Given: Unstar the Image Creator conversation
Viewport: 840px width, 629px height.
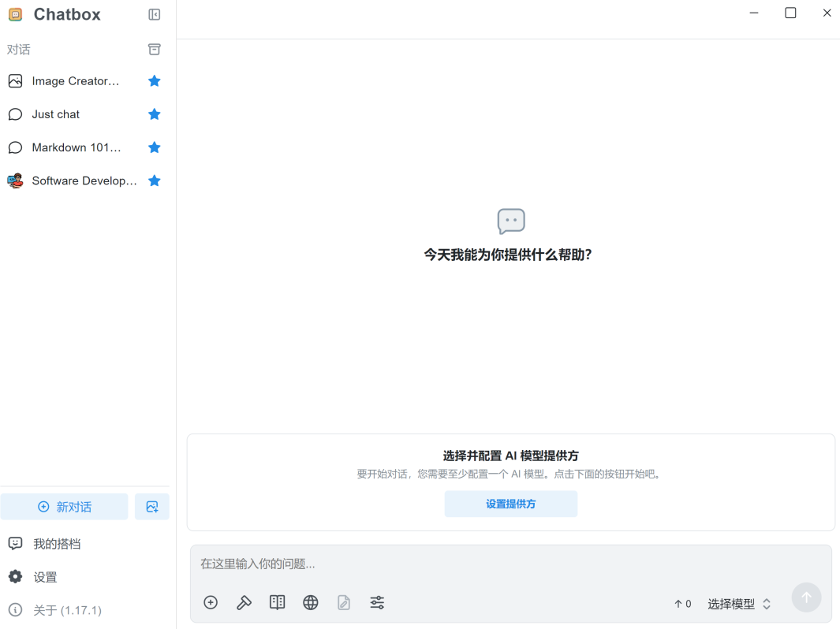Looking at the screenshot, I should (x=155, y=81).
